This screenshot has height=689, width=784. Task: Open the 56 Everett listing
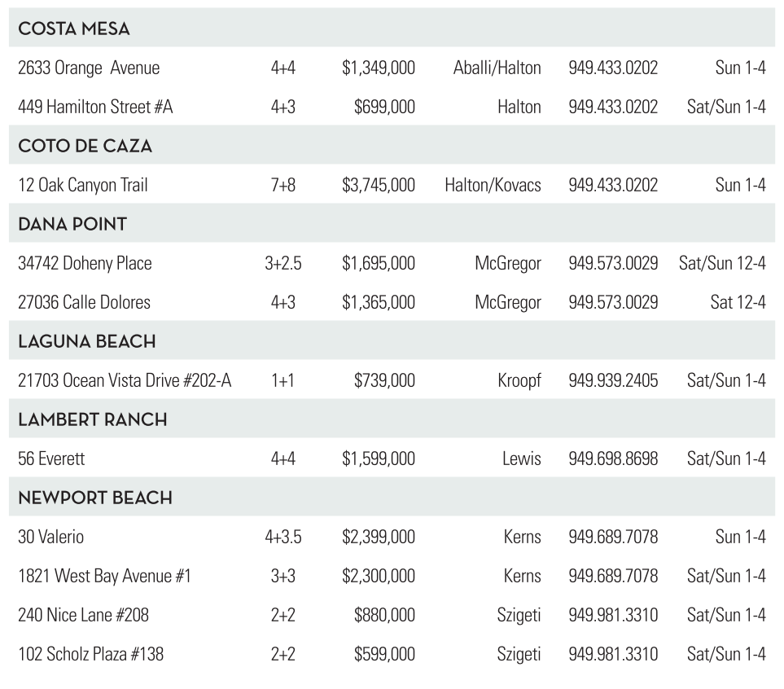point(51,459)
